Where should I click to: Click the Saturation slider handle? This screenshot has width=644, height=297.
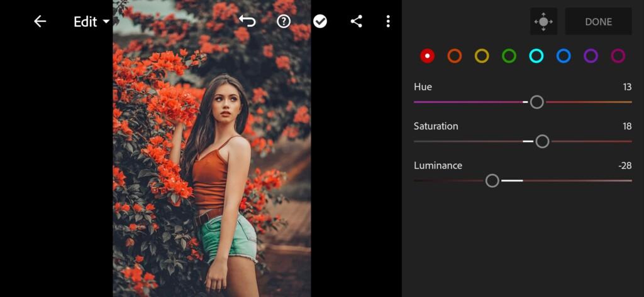click(542, 141)
